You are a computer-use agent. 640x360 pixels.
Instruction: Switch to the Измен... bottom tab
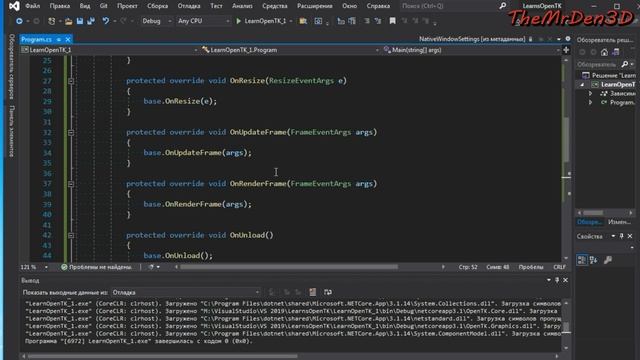click(x=619, y=222)
